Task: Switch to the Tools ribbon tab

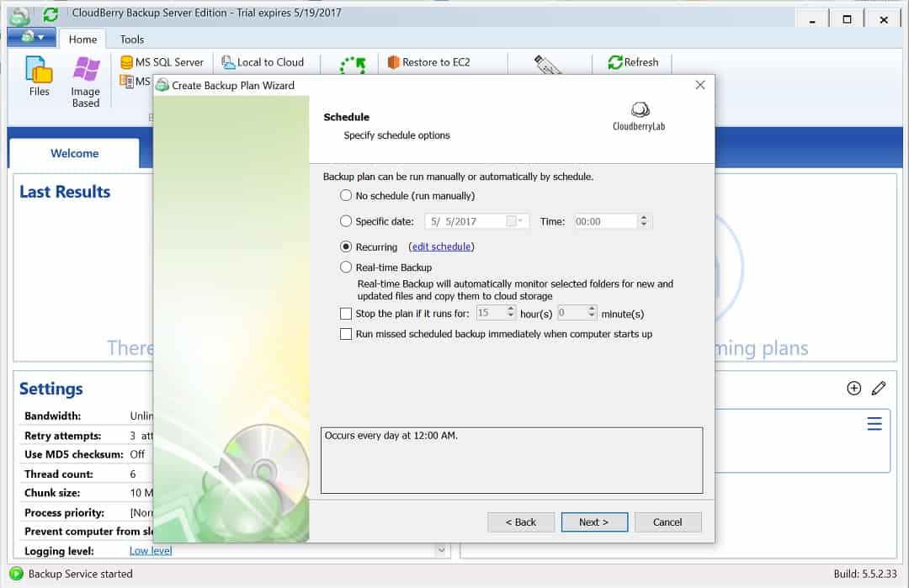Action: (131, 40)
